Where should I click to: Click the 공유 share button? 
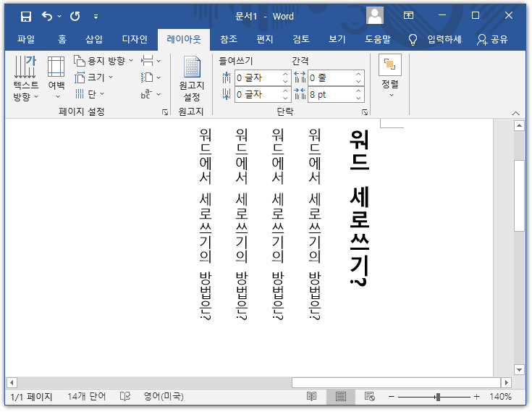[492, 39]
